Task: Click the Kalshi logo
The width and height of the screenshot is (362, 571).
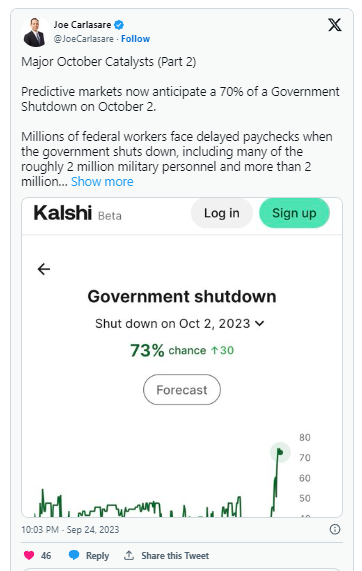Action: (63, 213)
